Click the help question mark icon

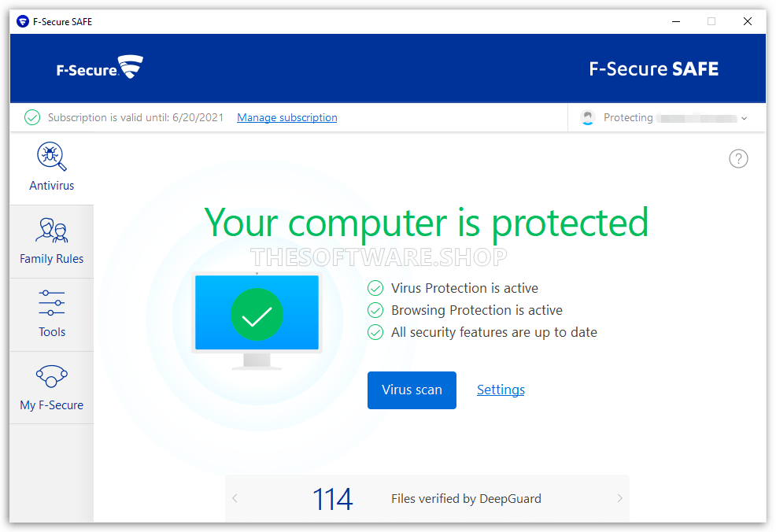738,159
